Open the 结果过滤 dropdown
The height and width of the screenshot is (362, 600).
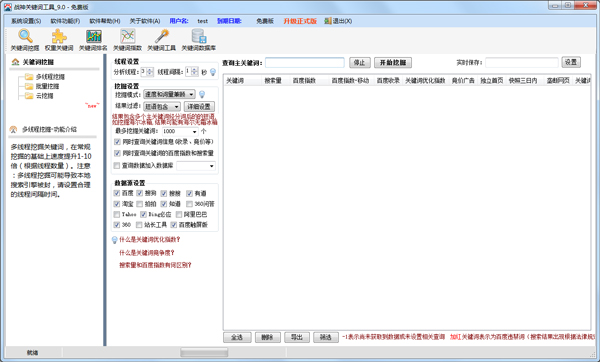tap(162, 106)
